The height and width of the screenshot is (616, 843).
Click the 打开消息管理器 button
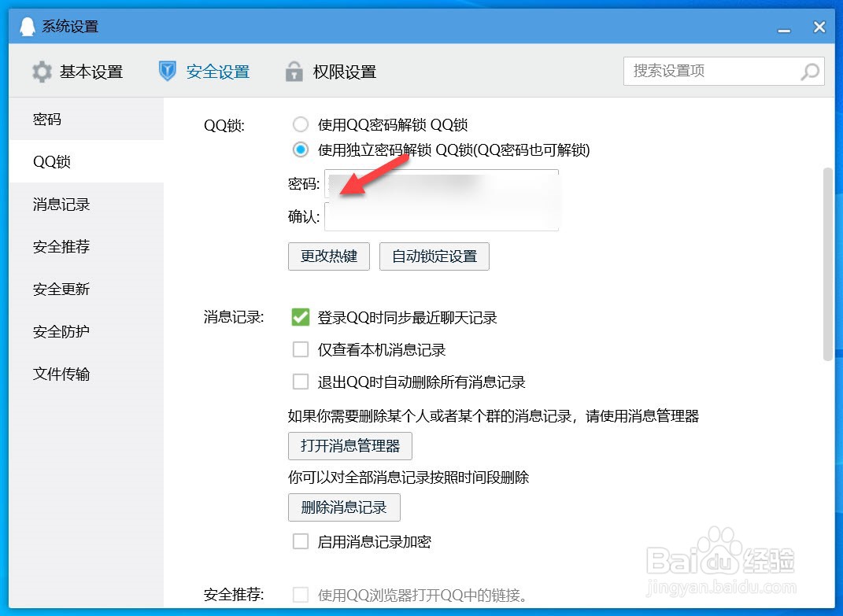pos(349,445)
